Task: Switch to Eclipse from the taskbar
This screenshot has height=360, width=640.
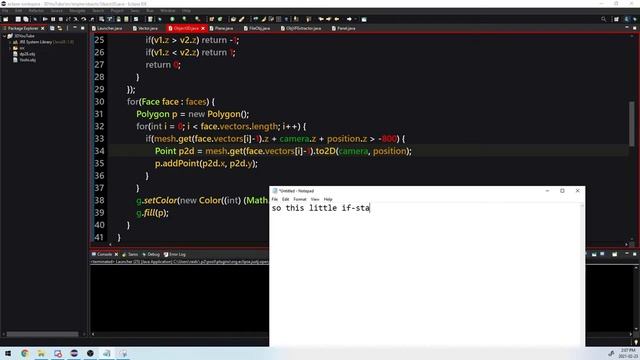Action: click(x=74, y=353)
